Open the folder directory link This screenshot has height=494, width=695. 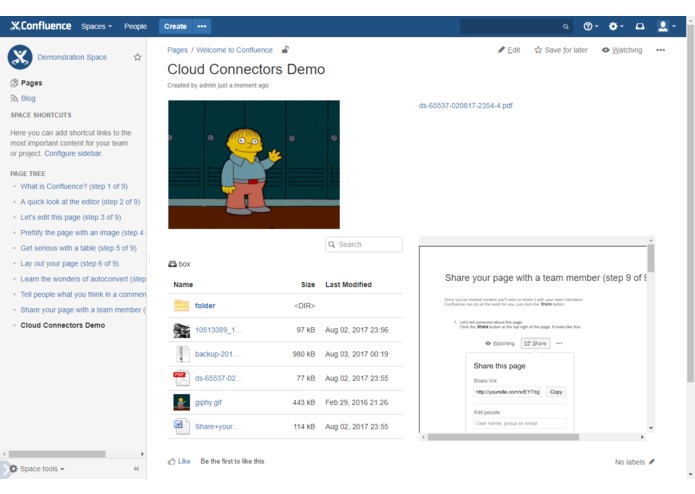pyautogui.click(x=205, y=306)
